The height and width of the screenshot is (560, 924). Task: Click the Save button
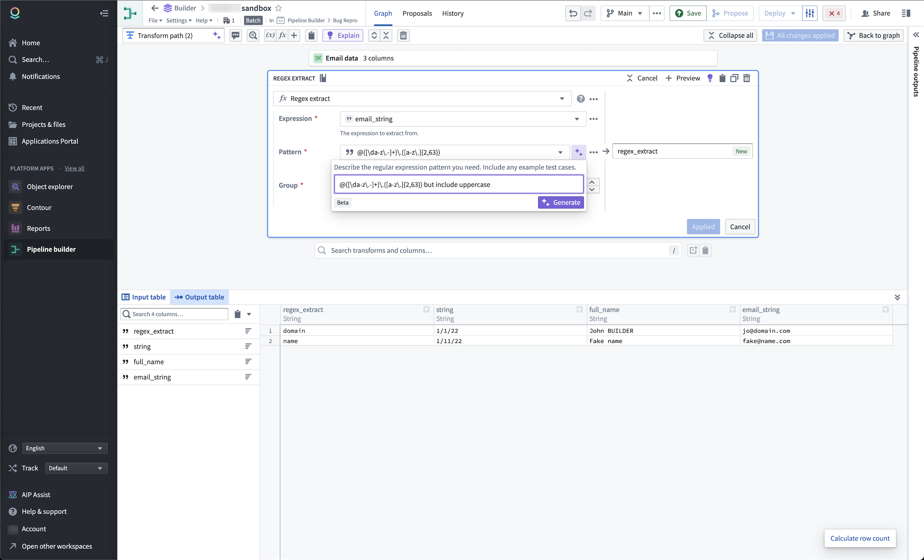click(x=688, y=14)
